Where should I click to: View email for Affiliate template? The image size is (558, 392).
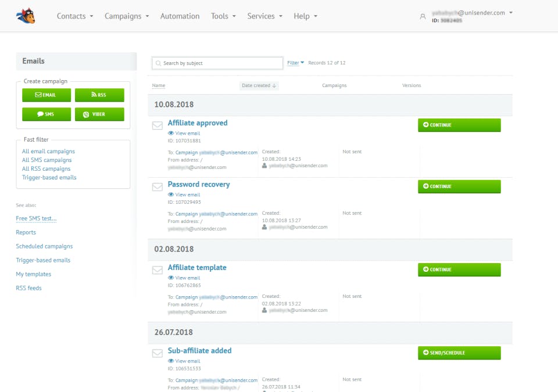tap(184, 278)
